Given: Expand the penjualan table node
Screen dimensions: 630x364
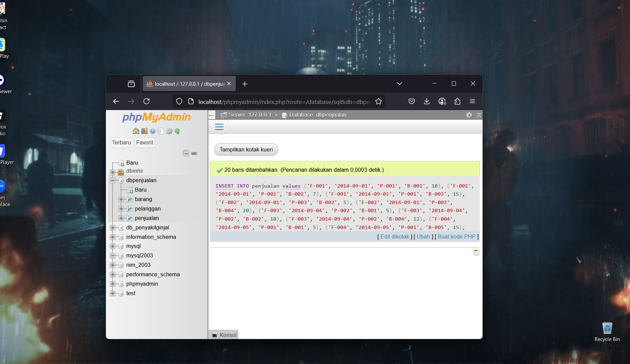Looking at the screenshot, I should tap(121, 218).
